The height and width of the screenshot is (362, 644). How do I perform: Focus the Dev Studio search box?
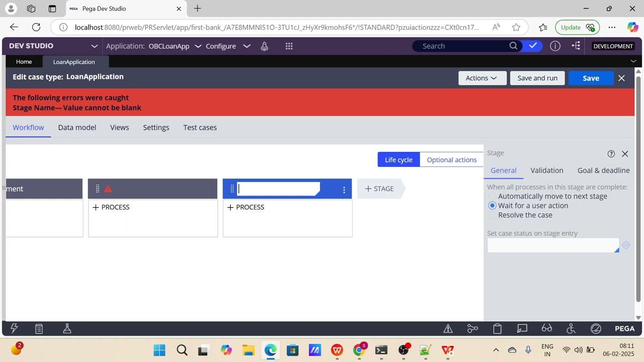coord(463,46)
